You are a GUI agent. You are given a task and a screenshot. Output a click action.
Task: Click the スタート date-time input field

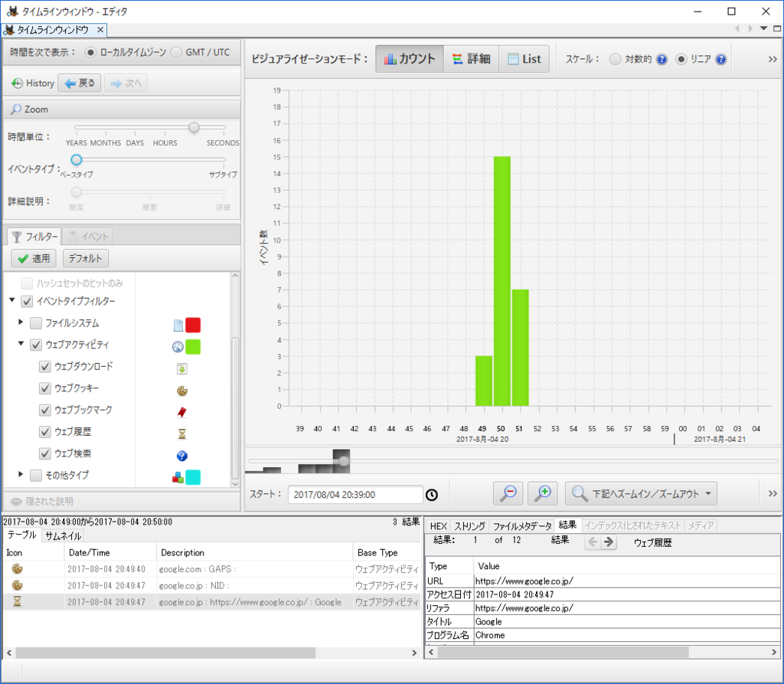(355, 495)
